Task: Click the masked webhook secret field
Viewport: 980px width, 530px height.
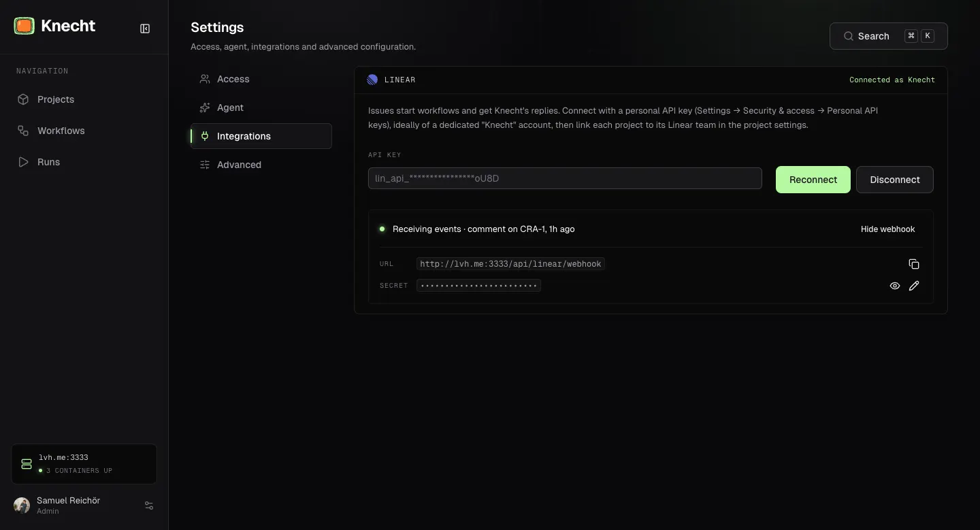Action: pos(478,286)
